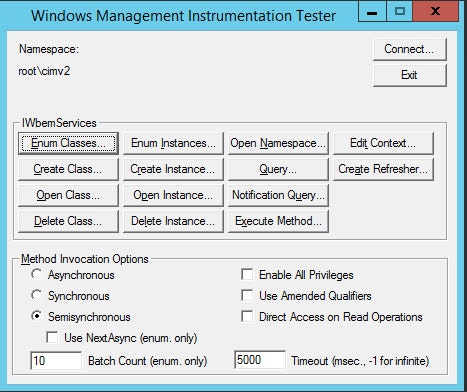Click the Batch Count input field
Viewport: 467px width, 392px height.
click(x=56, y=361)
